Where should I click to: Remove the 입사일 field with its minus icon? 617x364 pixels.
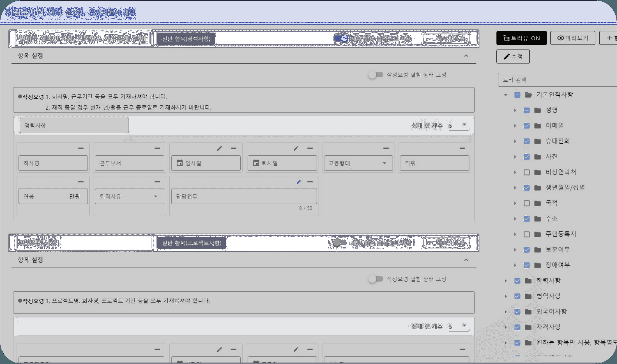pyautogui.click(x=234, y=148)
